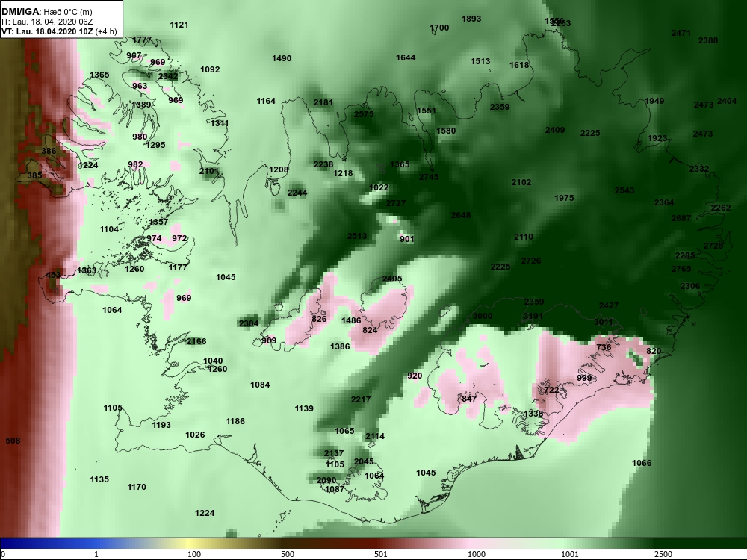The height and width of the screenshot is (560, 747).
Task: Click the 501 label on the colour scale
Action: point(381,554)
